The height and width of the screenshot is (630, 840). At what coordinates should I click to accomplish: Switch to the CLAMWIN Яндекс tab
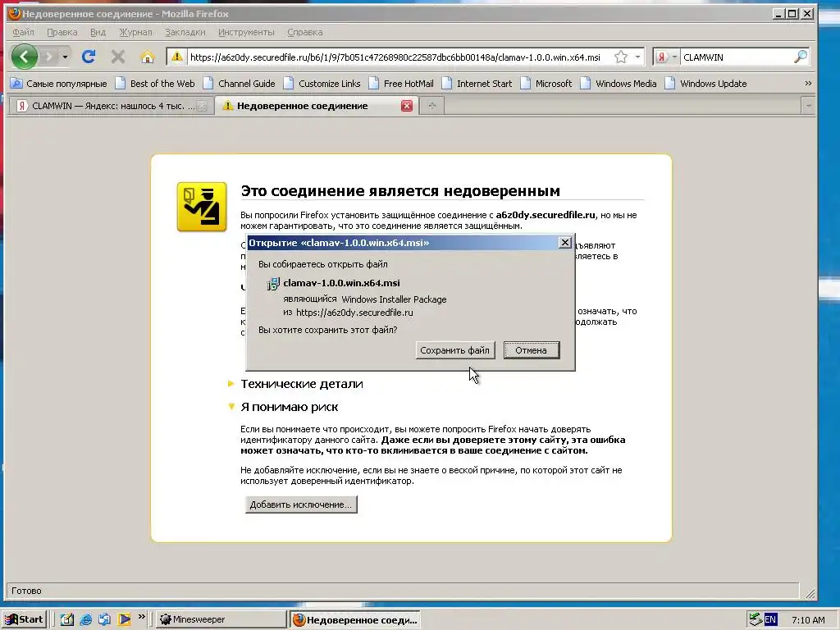point(111,106)
